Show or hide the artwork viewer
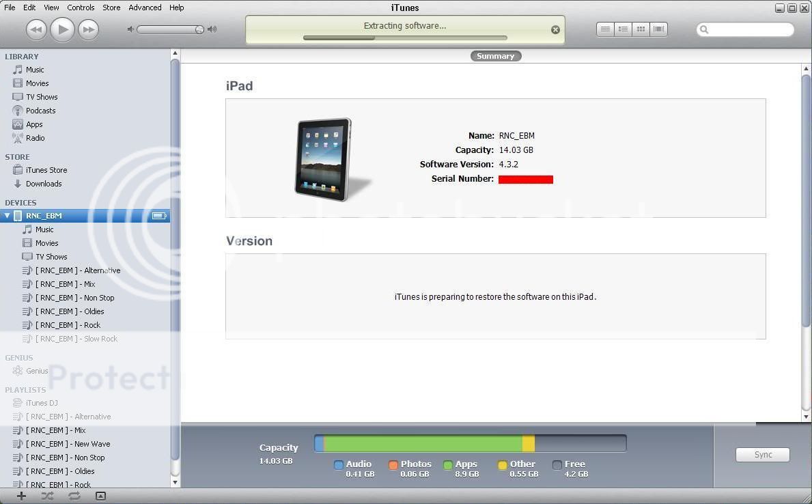 pyautogui.click(x=100, y=496)
